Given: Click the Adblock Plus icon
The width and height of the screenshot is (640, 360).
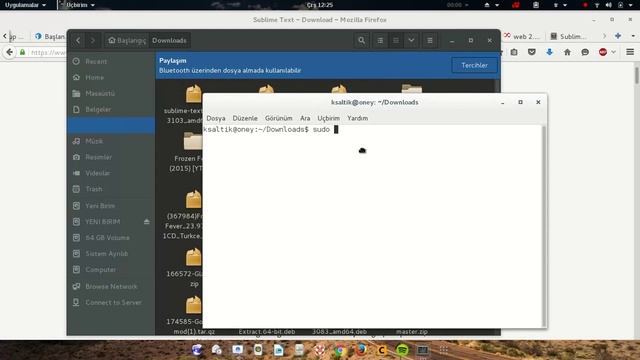Looking at the screenshot, I should 603,52.
